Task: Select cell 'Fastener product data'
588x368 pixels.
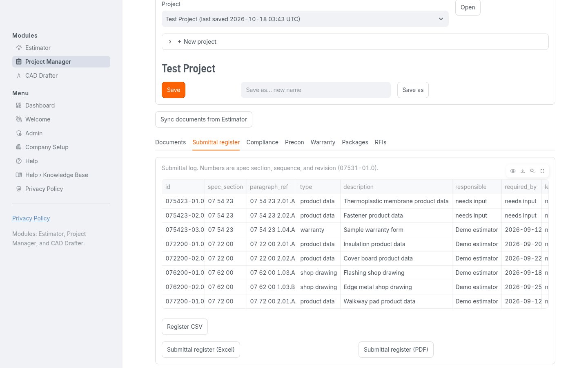Action: pos(396,215)
